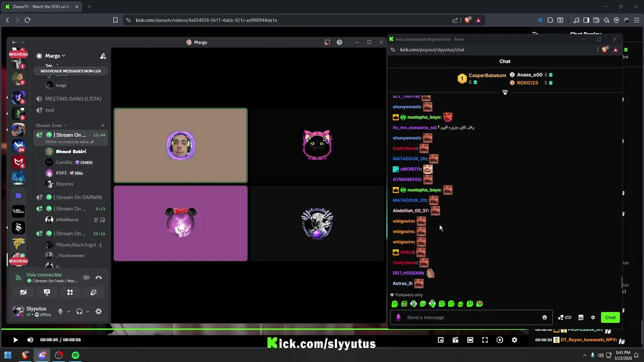
Task: Open the emoji picker in chat input
Action: click(544, 317)
